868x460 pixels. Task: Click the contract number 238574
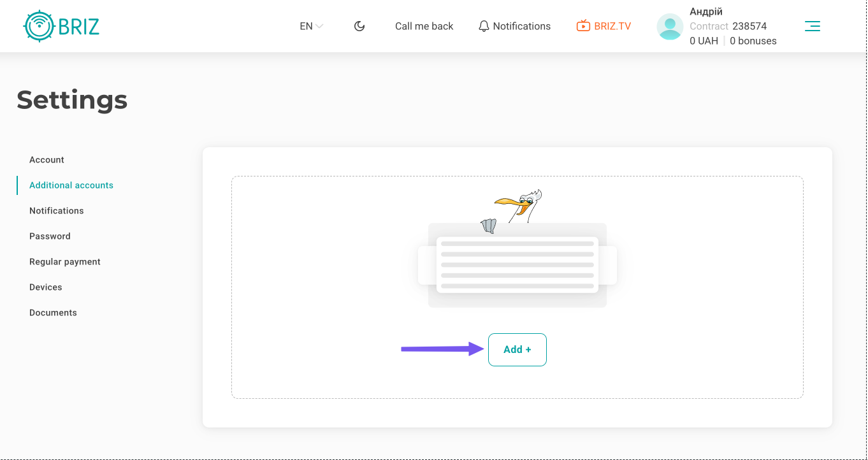(749, 26)
